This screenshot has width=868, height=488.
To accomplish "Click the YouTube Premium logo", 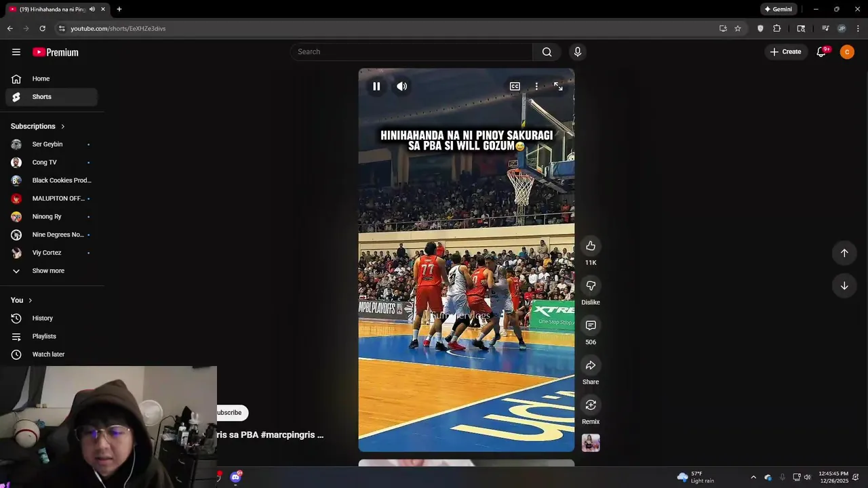I will pyautogui.click(x=56, y=52).
